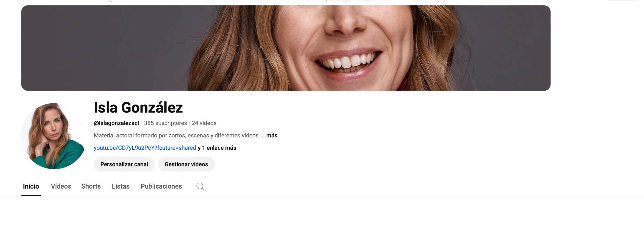Select the Publicaciones tab
The height and width of the screenshot is (240, 644).
(161, 186)
